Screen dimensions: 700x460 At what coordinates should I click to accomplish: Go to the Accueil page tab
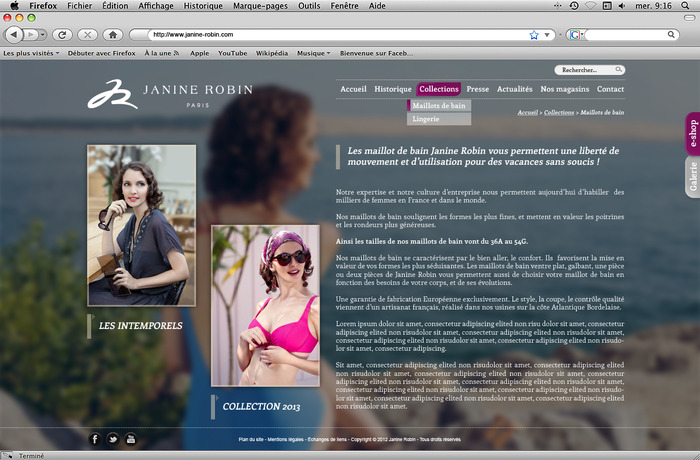353,89
